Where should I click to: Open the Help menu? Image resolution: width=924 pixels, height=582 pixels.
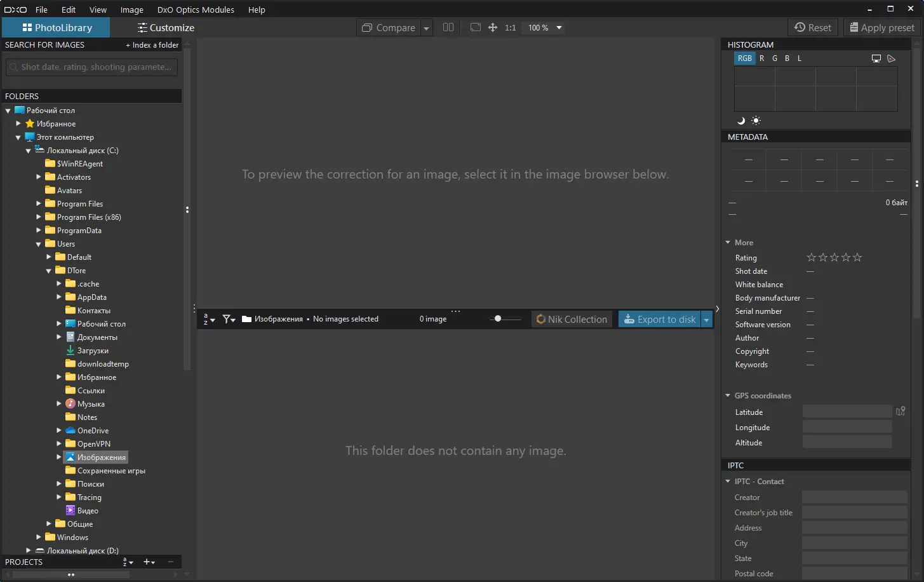pyautogui.click(x=257, y=10)
